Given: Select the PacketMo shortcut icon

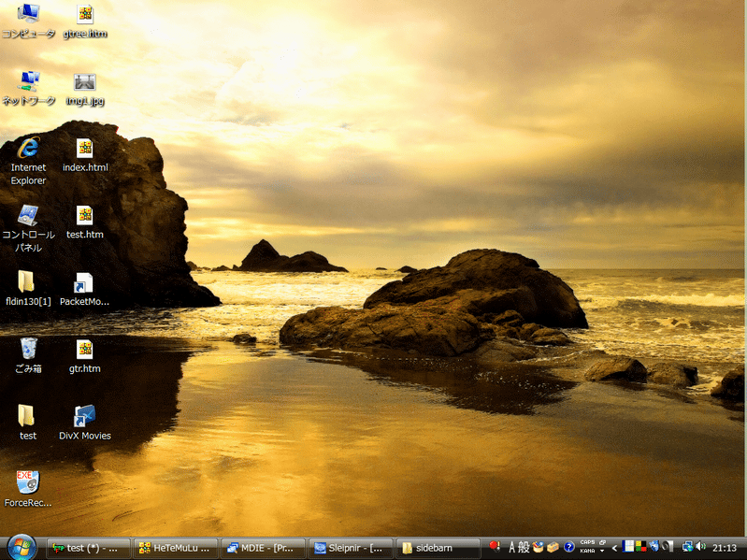Looking at the screenshot, I should pyautogui.click(x=84, y=283).
